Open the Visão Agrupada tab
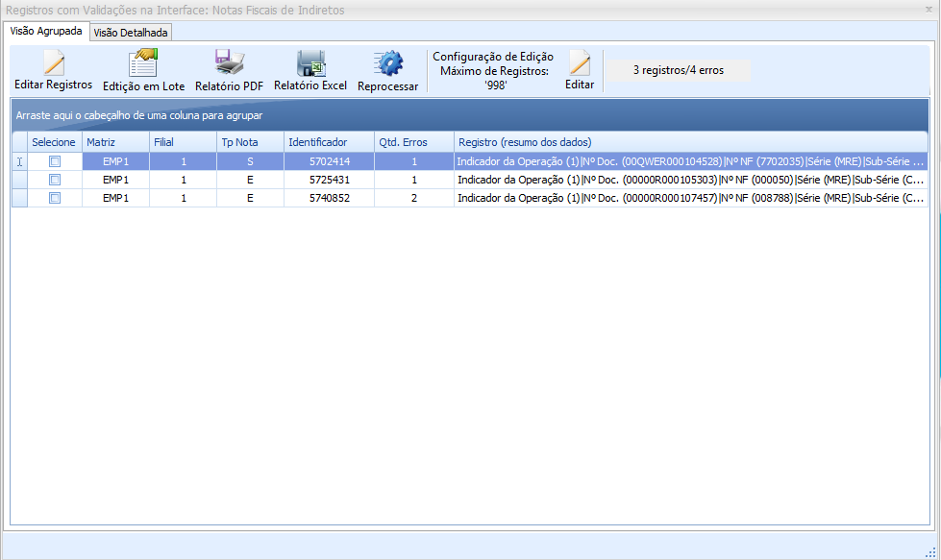Screen dimensions: 941x560 click(x=46, y=32)
